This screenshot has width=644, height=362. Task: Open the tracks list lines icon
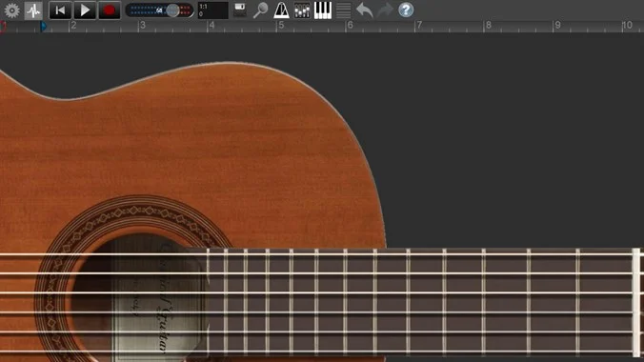click(343, 10)
